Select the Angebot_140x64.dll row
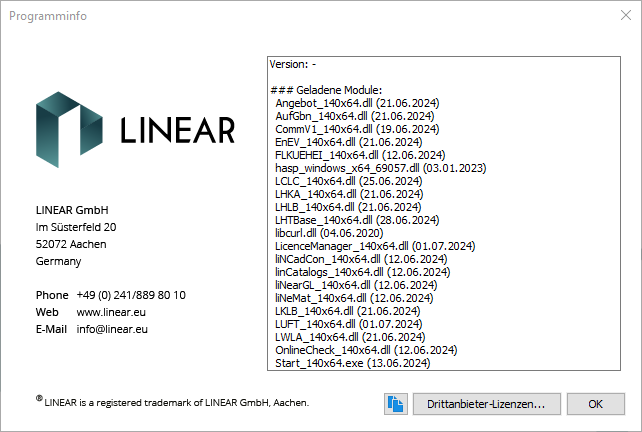 [357, 103]
